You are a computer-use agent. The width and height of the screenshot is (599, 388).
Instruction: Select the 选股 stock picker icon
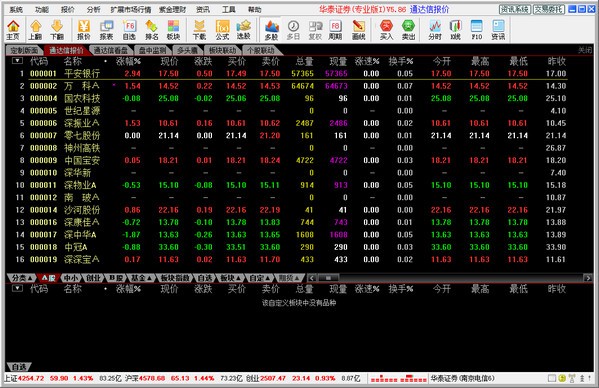click(x=244, y=30)
